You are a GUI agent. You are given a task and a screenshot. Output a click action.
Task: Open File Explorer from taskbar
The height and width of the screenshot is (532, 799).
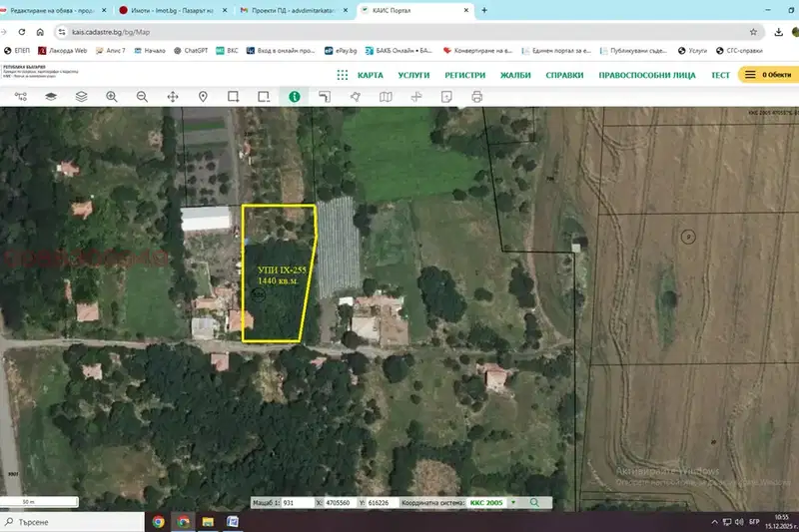pos(208,522)
